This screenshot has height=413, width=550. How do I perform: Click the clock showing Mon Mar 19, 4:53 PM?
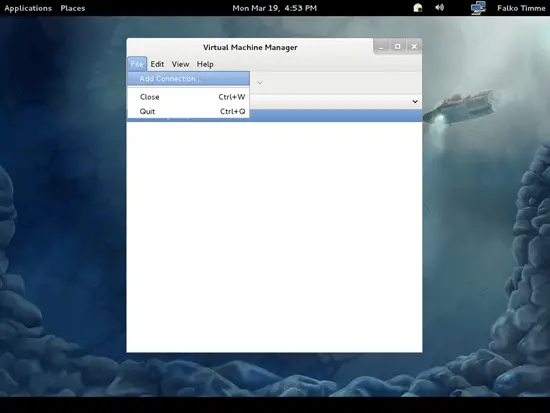click(275, 8)
